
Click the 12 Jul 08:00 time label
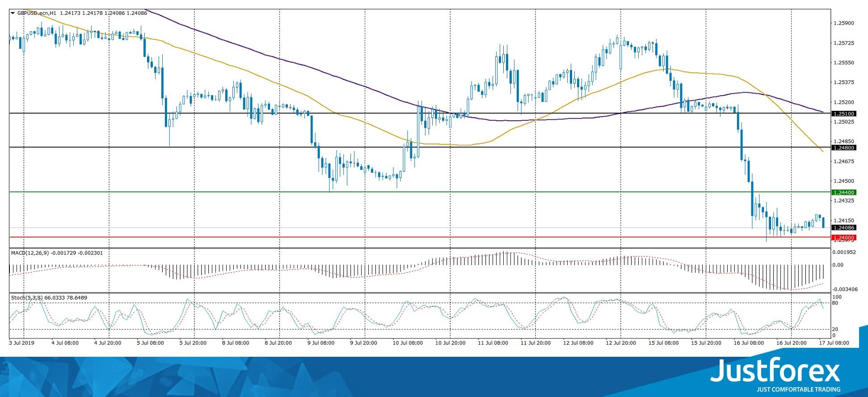click(578, 343)
